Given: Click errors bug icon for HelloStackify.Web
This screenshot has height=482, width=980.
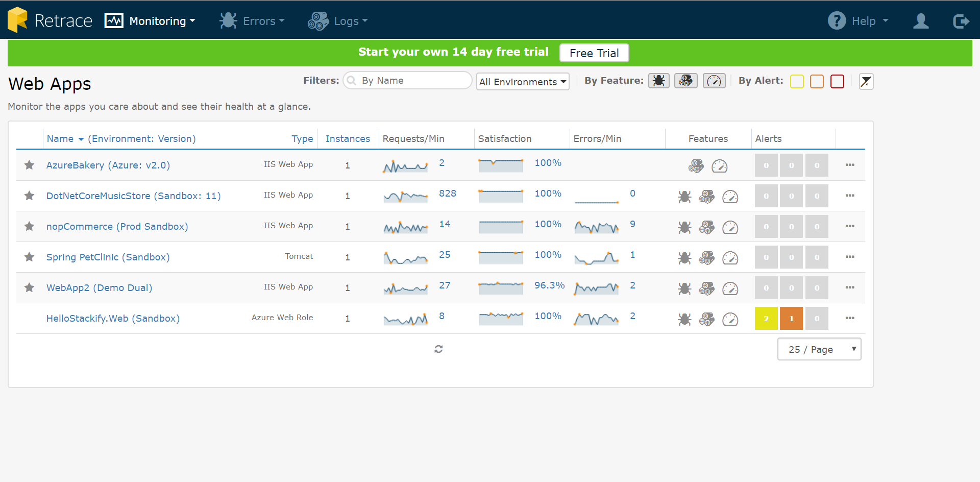Looking at the screenshot, I should 684,319.
